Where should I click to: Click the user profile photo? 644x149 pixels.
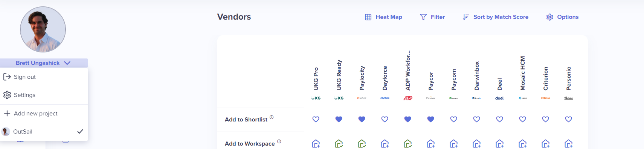pyautogui.click(x=43, y=29)
